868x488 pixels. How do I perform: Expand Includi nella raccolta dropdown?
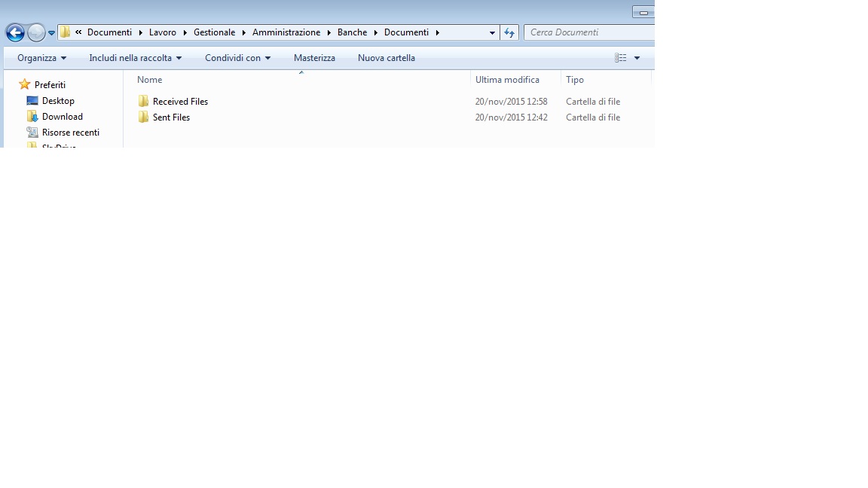pyautogui.click(x=135, y=58)
